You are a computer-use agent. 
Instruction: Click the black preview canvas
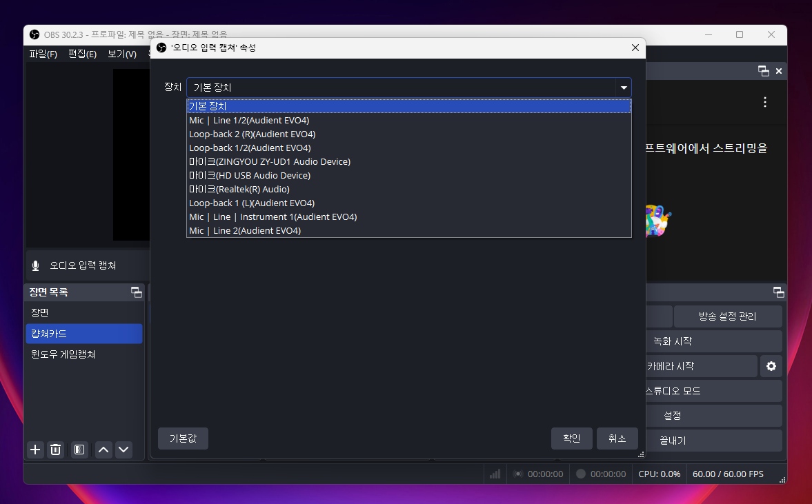(132, 154)
